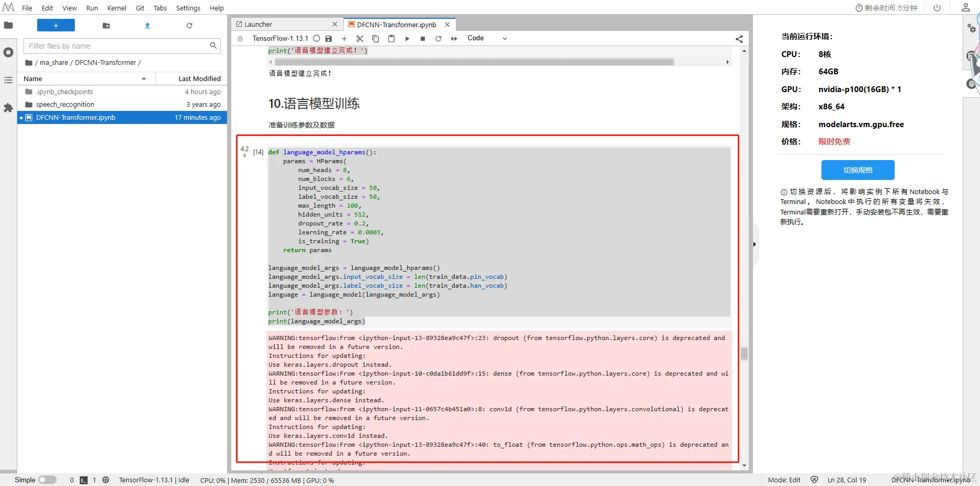Viewport: 980px width, 486px height.
Task: Cut the selected cell with scissors icon
Action: (360, 39)
